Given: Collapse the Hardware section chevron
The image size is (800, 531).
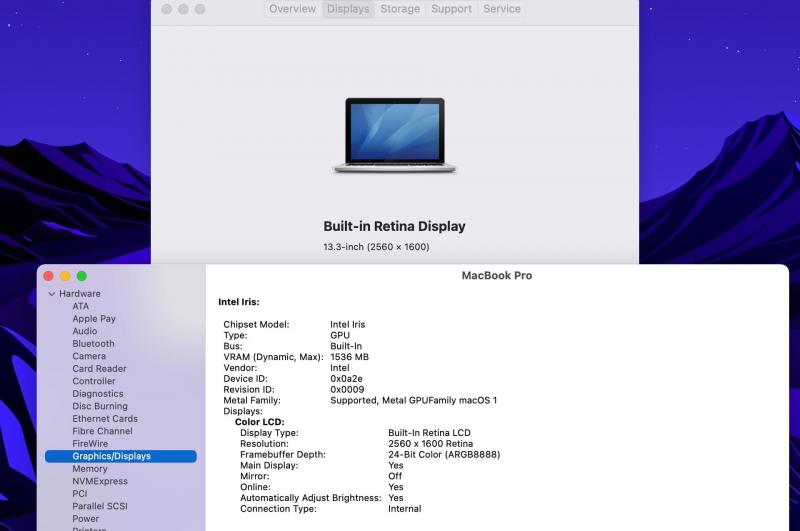Looking at the screenshot, I should 52,294.
